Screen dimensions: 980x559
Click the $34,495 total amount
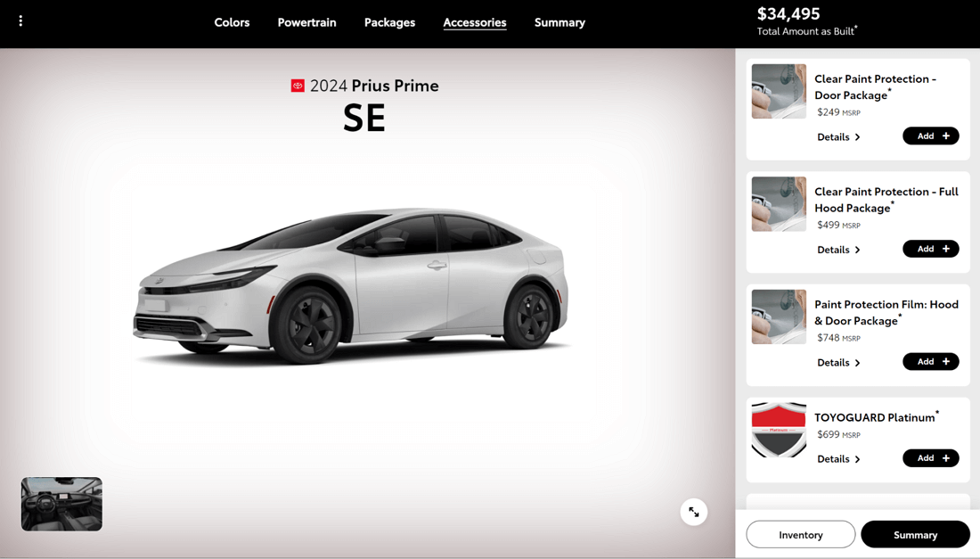pos(788,13)
